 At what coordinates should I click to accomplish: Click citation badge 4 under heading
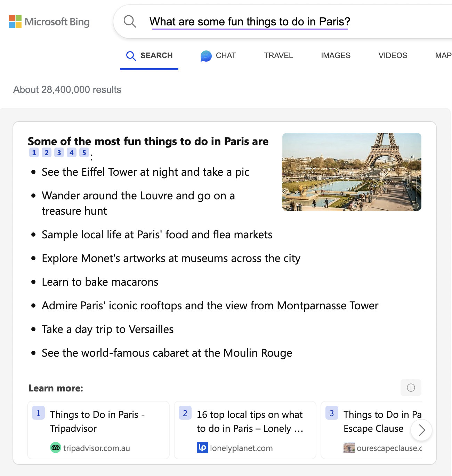click(72, 152)
